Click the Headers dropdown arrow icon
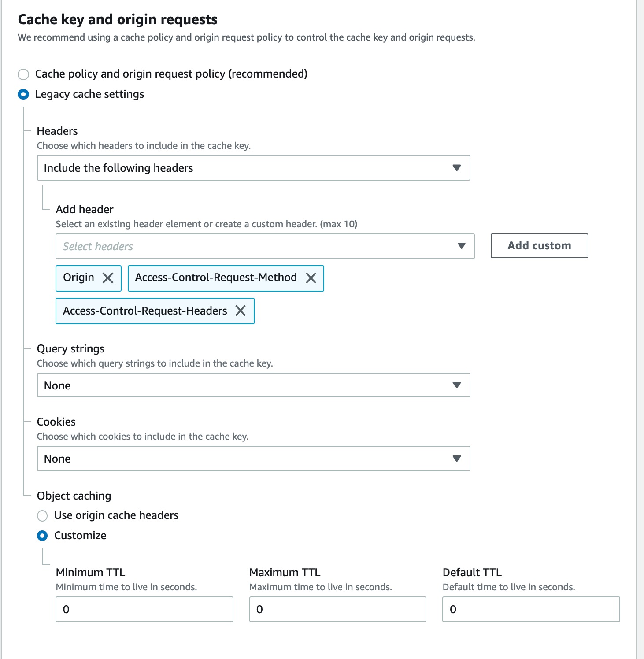The width and height of the screenshot is (644, 659). (x=457, y=168)
